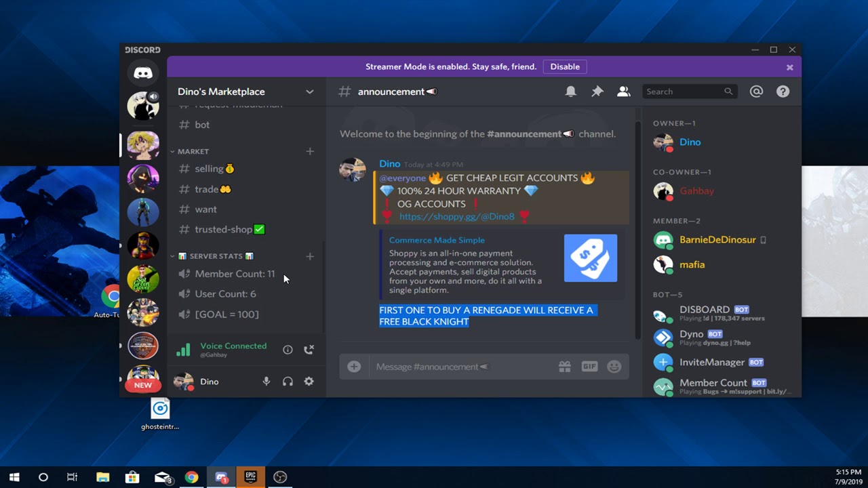Viewport: 868px width, 488px height.
Task: Open the emoji picker
Action: [x=614, y=367]
